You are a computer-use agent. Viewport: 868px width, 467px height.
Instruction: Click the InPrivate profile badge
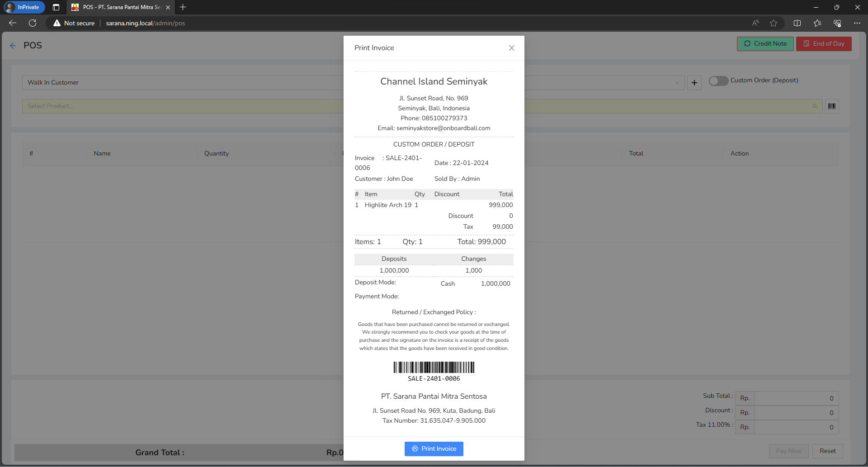click(24, 7)
